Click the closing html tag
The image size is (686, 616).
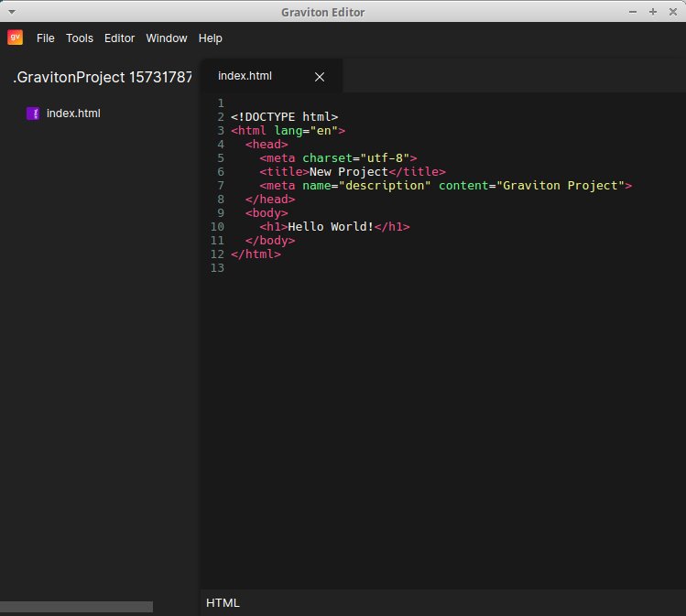click(x=256, y=254)
